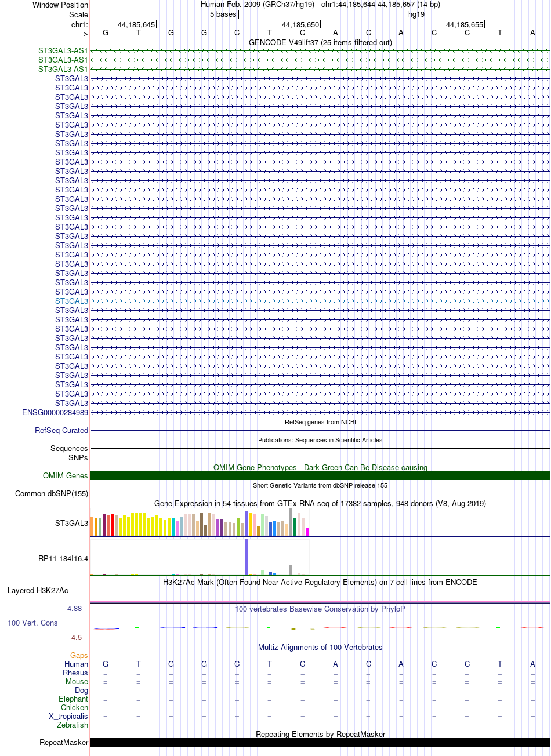Click the 'Layered H3K27Ac' track label
Viewport: 551px width, 756px height.
point(38,591)
